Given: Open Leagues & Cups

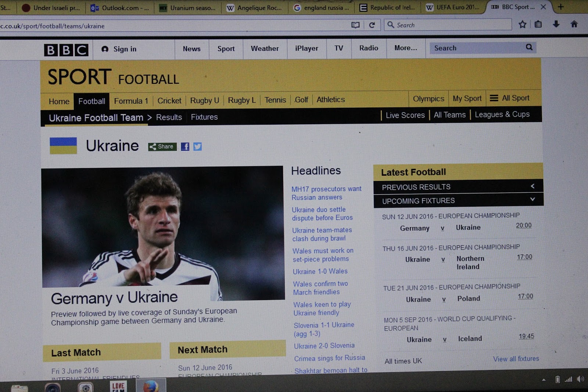Looking at the screenshot, I should [502, 114].
